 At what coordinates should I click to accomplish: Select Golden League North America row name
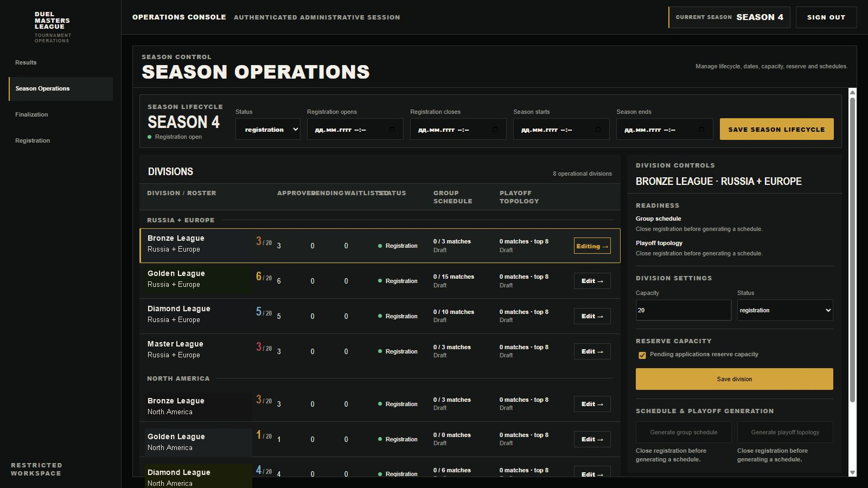tap(176, 436)
